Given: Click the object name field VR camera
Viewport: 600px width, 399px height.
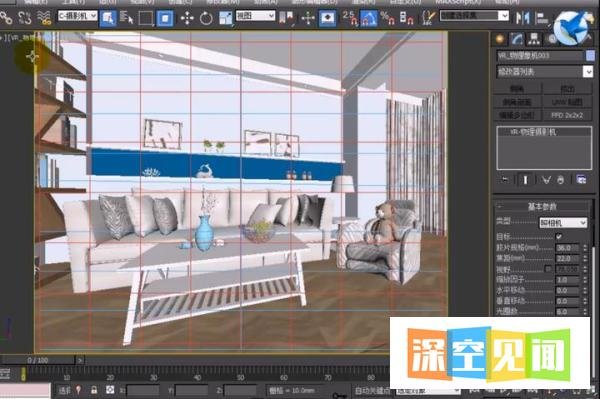Looking at the screenshot, I should point(540,56).
